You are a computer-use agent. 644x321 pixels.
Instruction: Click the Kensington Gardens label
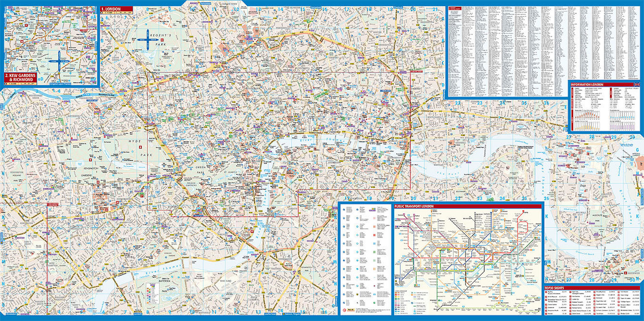coord(90,172)
